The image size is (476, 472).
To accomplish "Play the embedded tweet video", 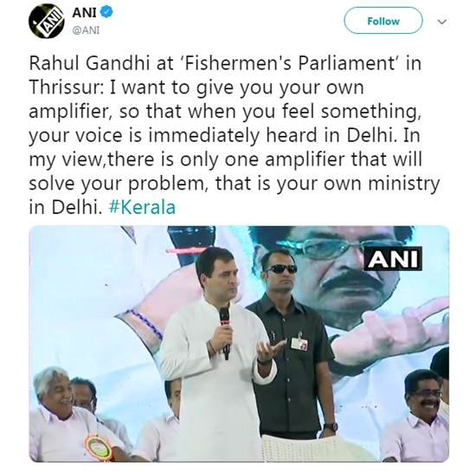I will pyautogui.click(x=239, y=344).
